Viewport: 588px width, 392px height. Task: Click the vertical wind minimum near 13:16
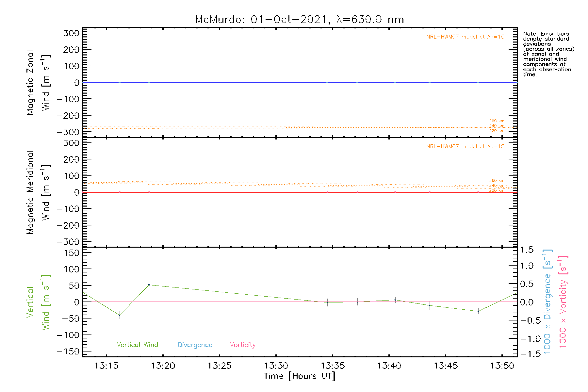pos(120,315)
